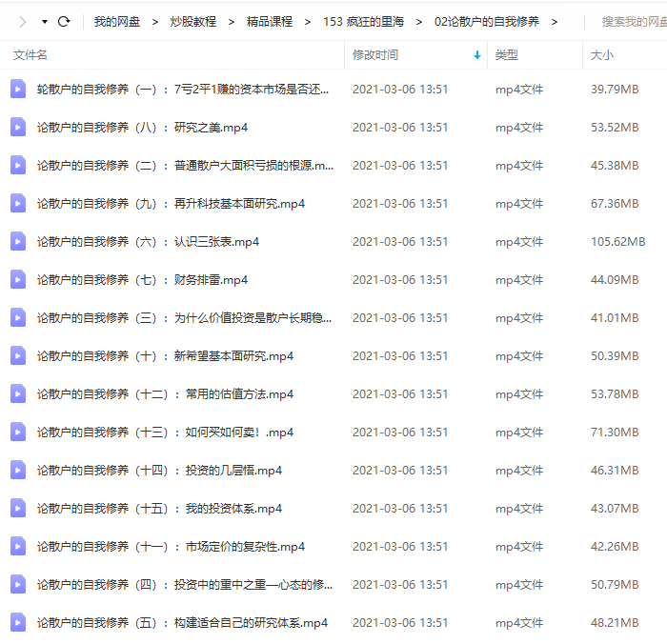Sort by 大小 column header
Viewport: 667px width, 644px height.
(x=602, y=55)
